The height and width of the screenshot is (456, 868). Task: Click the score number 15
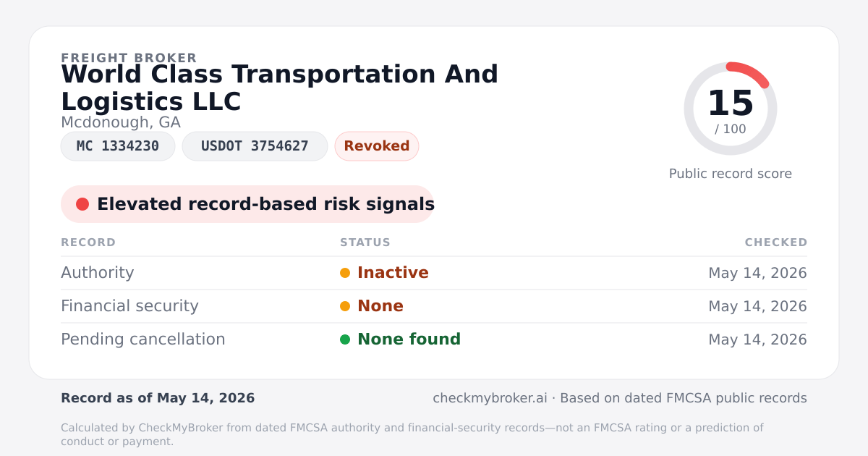(x=731, y=104)
